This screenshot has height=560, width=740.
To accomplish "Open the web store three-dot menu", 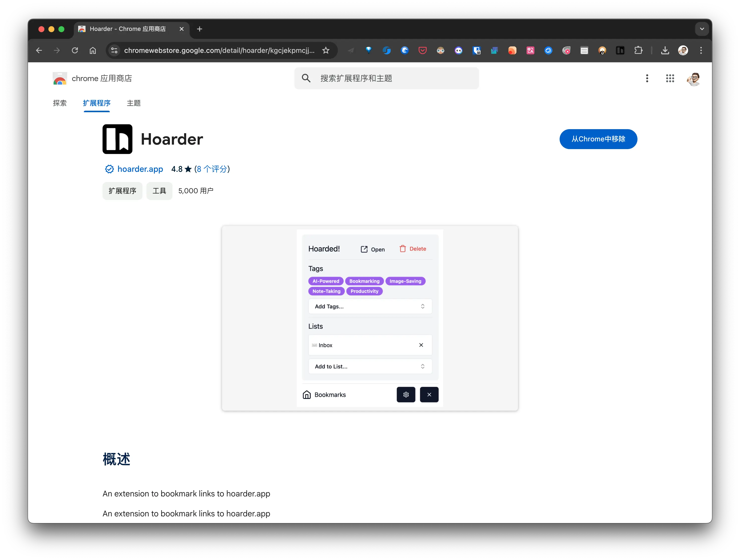I will 647,78.
